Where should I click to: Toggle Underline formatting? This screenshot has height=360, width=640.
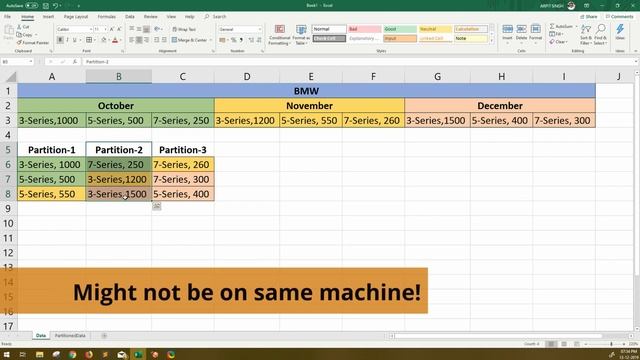[x=74, y=40]
